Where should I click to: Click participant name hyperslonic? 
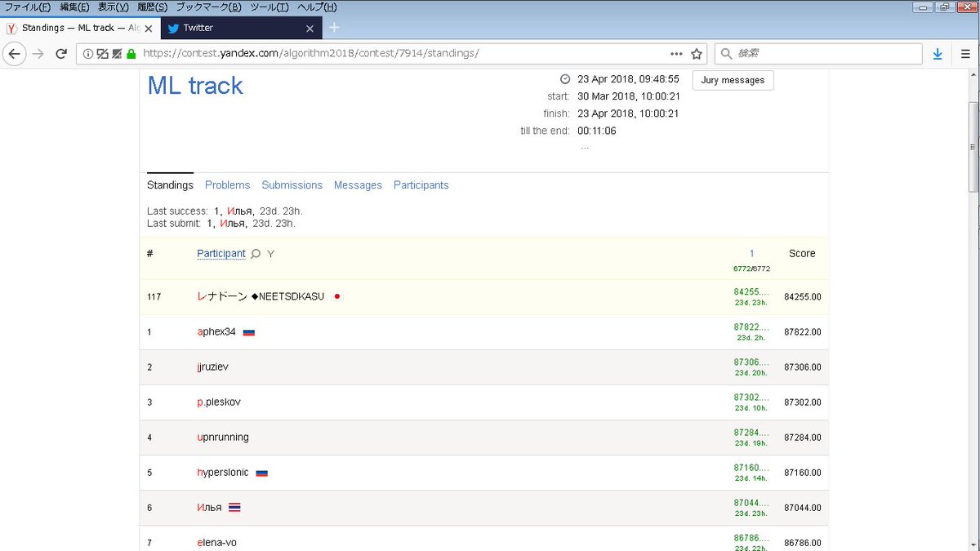click(x=223, y=473)
